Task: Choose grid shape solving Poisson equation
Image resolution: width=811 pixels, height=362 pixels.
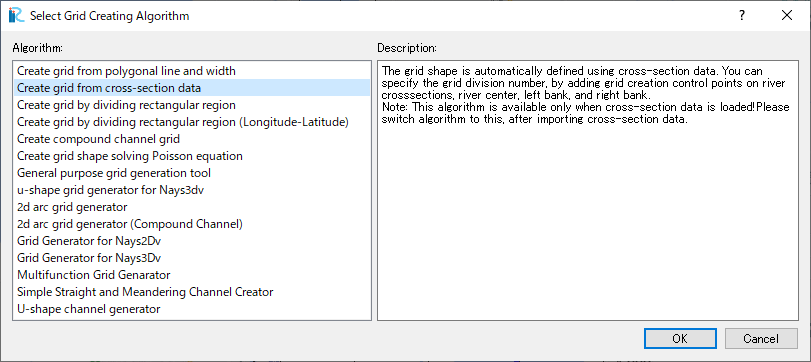Action: tap(192, 156)
